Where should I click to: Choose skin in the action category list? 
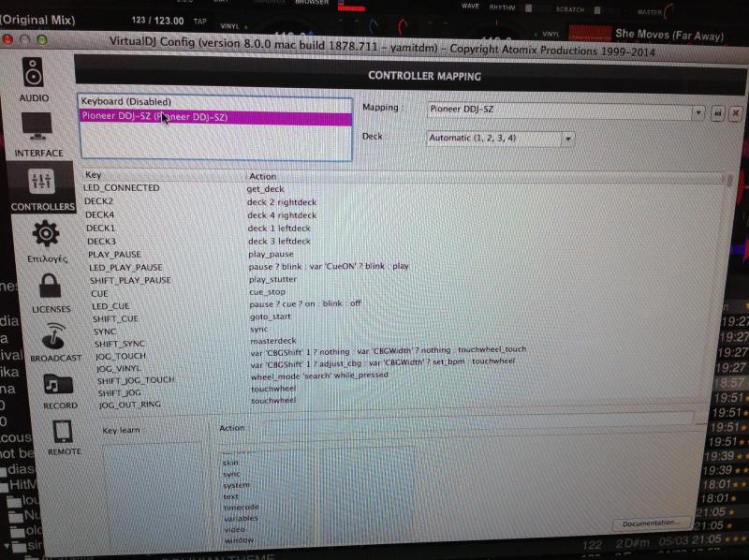pyautogui.click(x=230, y=463)
